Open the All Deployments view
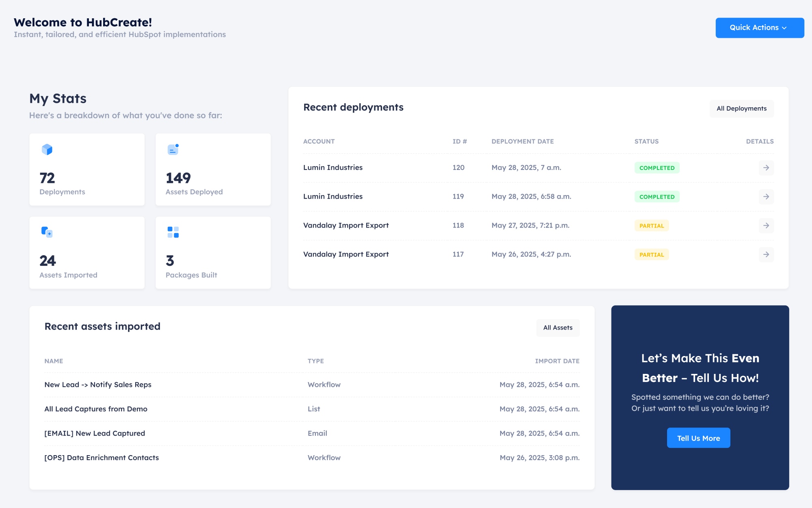Viewport: 812px width, 508px height. pyautogui.click(x=741, y=109)
